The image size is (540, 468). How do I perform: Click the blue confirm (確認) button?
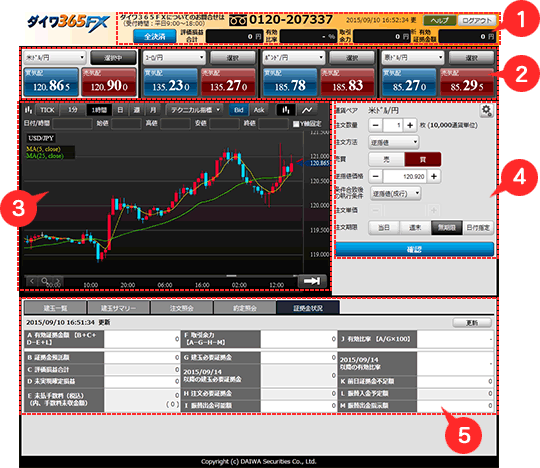click(x=414, y=249)
